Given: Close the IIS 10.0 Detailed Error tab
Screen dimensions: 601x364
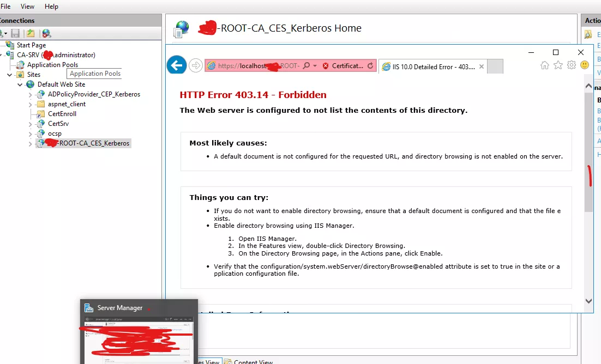Looking at the screenshot, I should pos(482,66).
